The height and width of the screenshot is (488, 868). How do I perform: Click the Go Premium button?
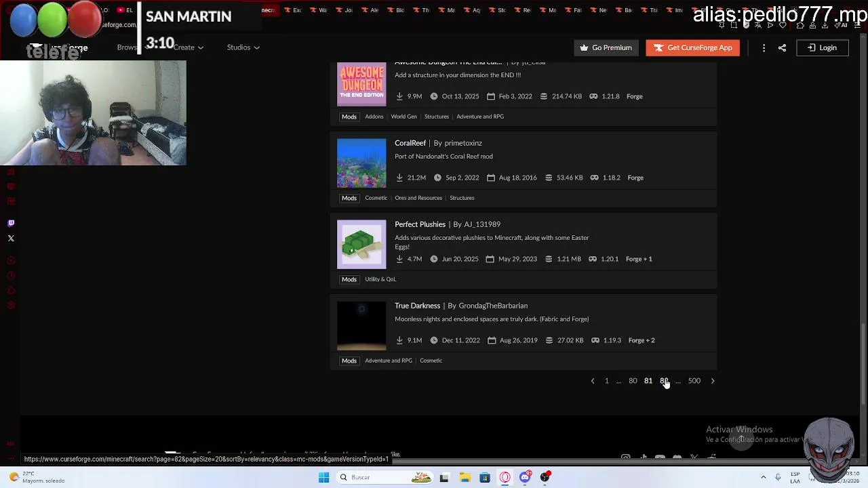[x=606, y=47]
